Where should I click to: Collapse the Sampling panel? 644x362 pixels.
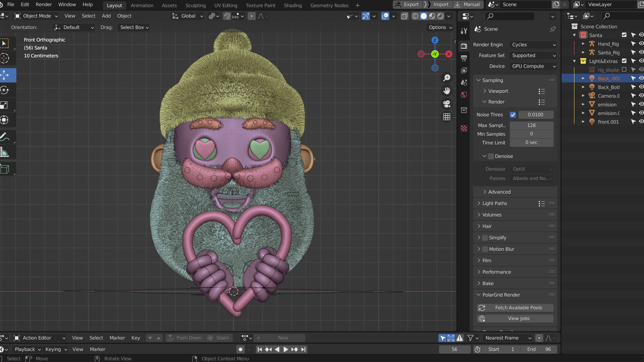click(x=493, y=80)
